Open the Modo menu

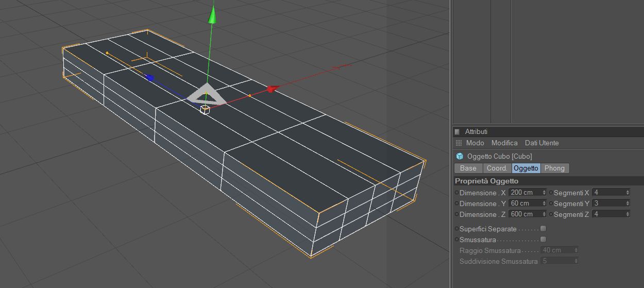[475, 143]
